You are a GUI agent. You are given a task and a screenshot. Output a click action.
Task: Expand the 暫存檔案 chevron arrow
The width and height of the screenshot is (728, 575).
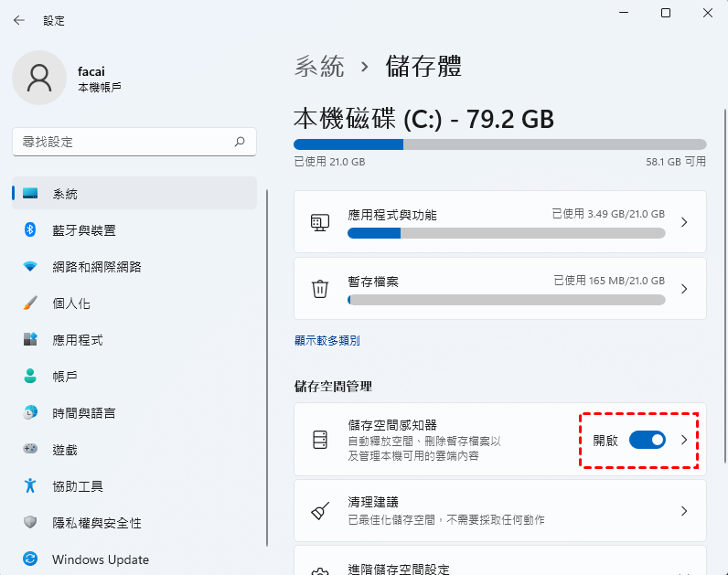684,288
